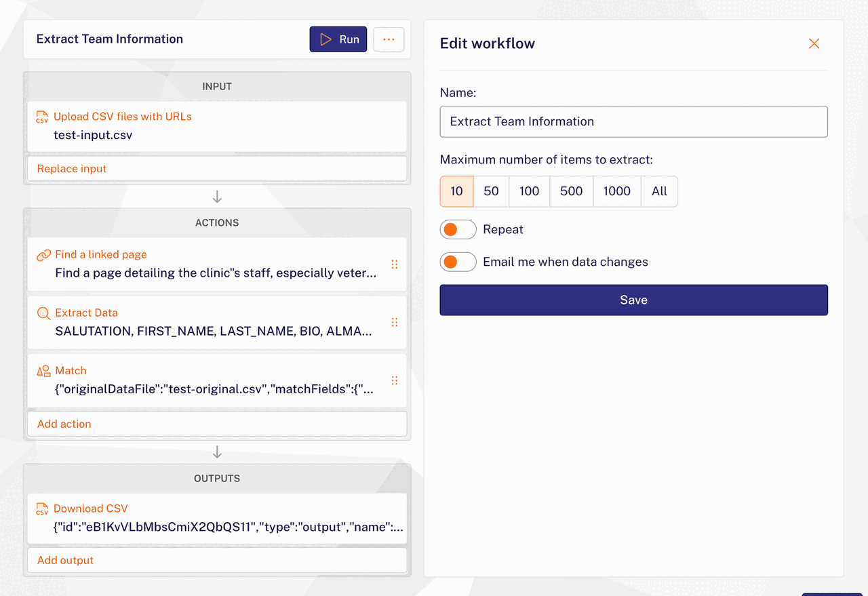
Task: Toggle the Repeat switch
Action: click(x=458, y=230)
